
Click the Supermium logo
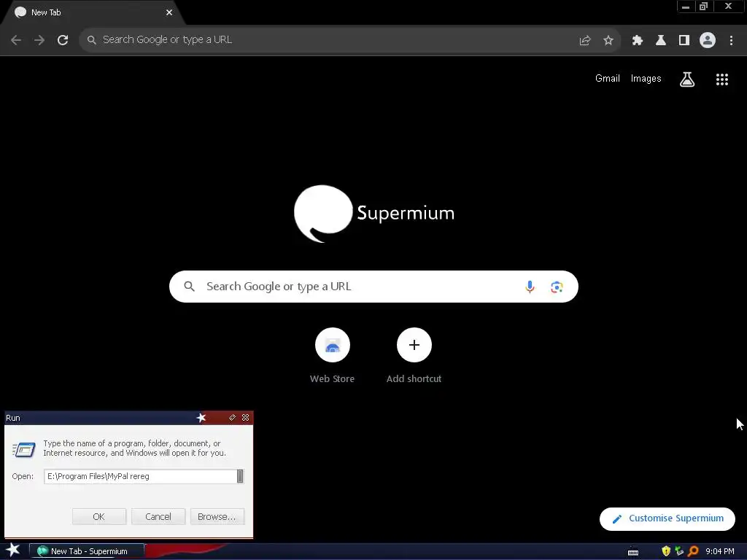(x=374, y=214)
